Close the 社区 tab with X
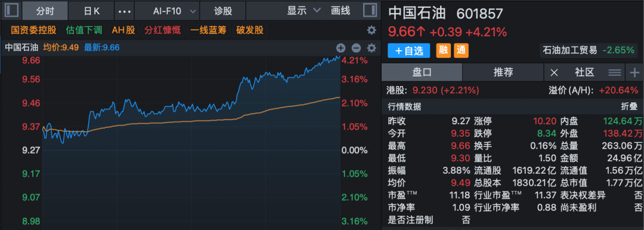The width and height of the screenshot is (644, 230). tap(554, 73)
